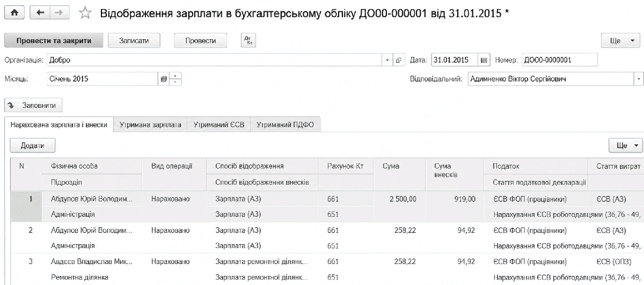The height and width of the screenshot is (285, 644).
Task: Select Авдєєв Владислав Мик... cell
Action: [92, 261]
